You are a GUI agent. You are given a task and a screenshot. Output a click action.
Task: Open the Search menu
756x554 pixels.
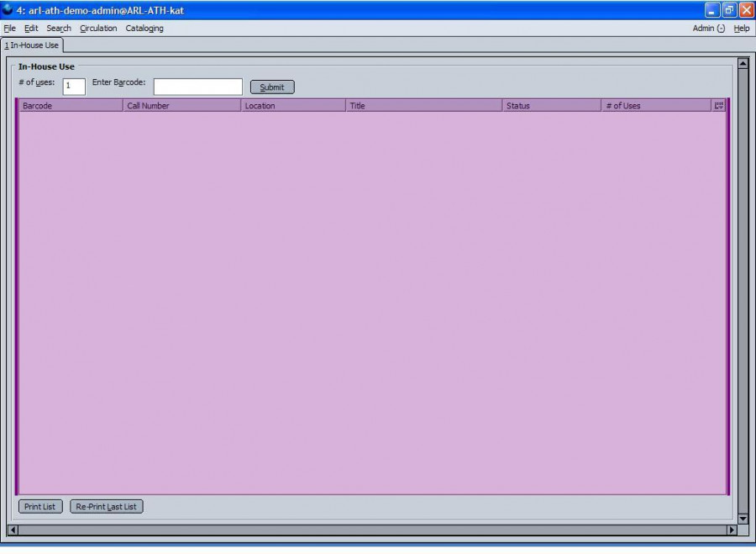point(59,29)
